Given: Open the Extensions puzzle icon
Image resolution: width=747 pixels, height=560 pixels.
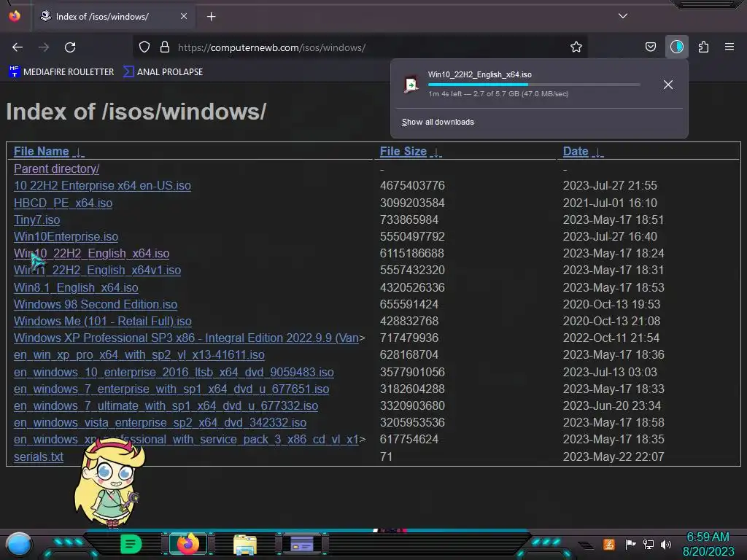Looking at the screenshot, I should 703,47.
